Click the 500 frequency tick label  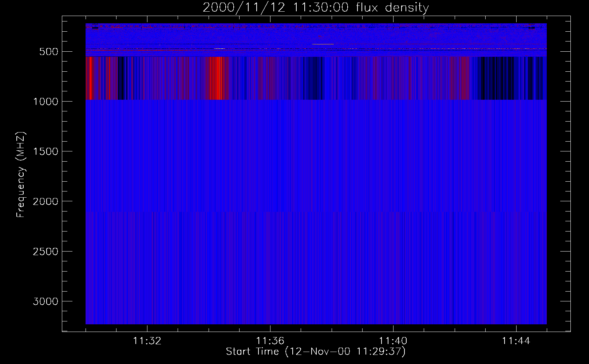point(49,52)
